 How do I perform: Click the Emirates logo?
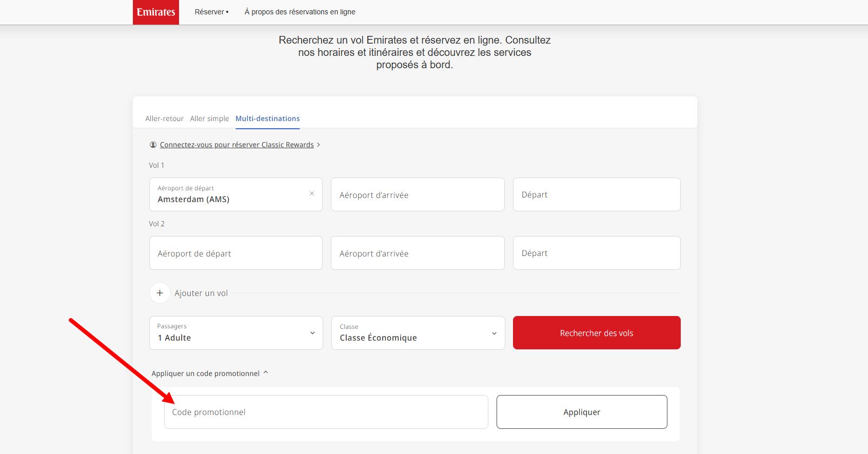coord(156,12)
